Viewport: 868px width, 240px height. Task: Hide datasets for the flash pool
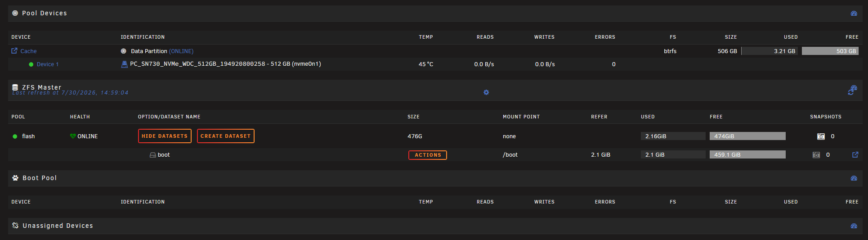tap(165, 136)
